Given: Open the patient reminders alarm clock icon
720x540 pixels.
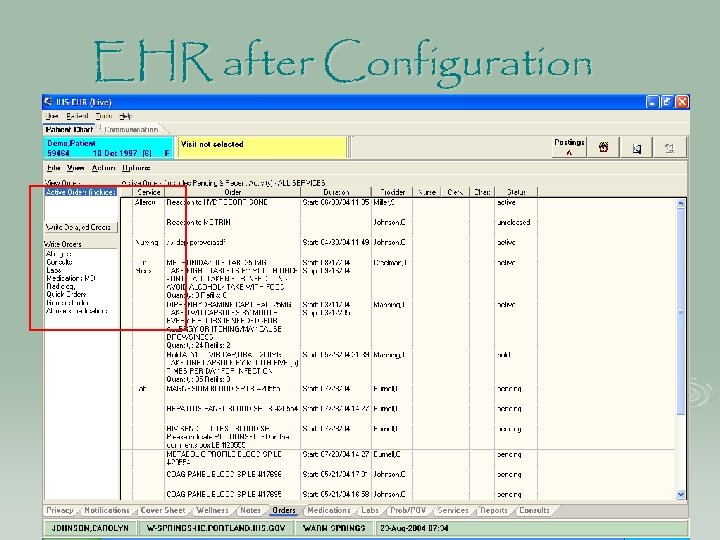Looking at the screenshot, I should point(603,147).
